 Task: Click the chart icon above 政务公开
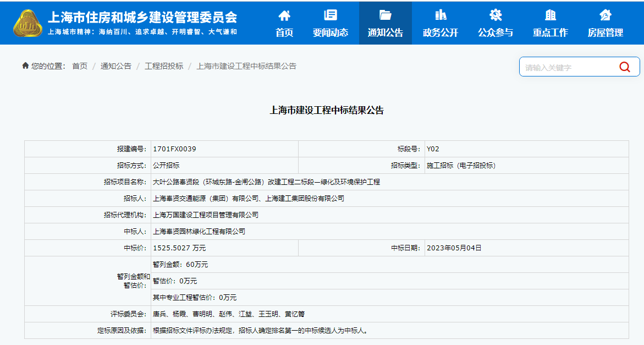pos(440,15)
